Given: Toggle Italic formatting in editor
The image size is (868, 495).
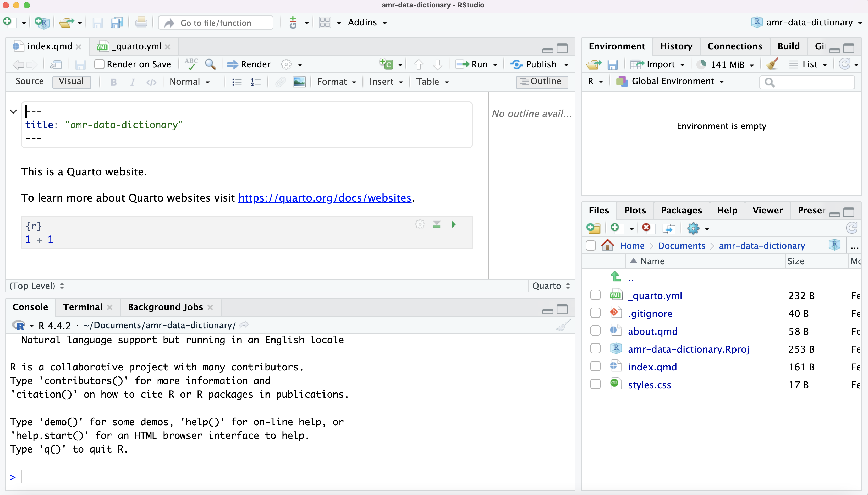Looking at the screenshot, I should [133, 82].
